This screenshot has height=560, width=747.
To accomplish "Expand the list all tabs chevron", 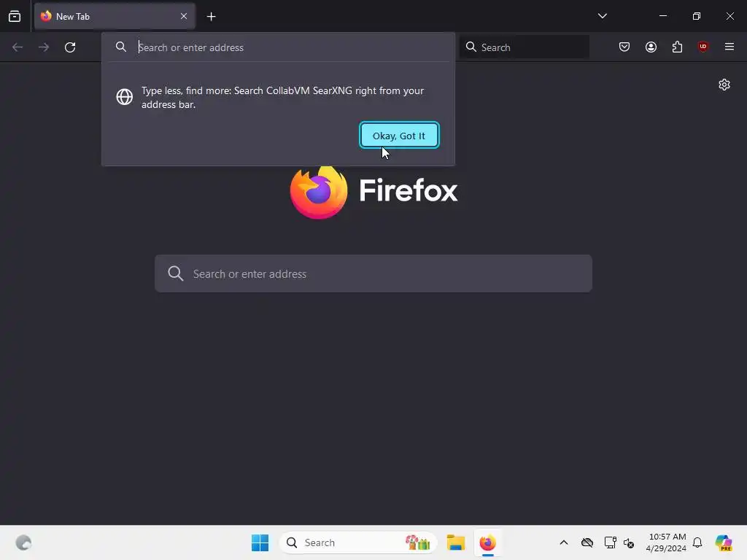I will [x=602, y=16].
